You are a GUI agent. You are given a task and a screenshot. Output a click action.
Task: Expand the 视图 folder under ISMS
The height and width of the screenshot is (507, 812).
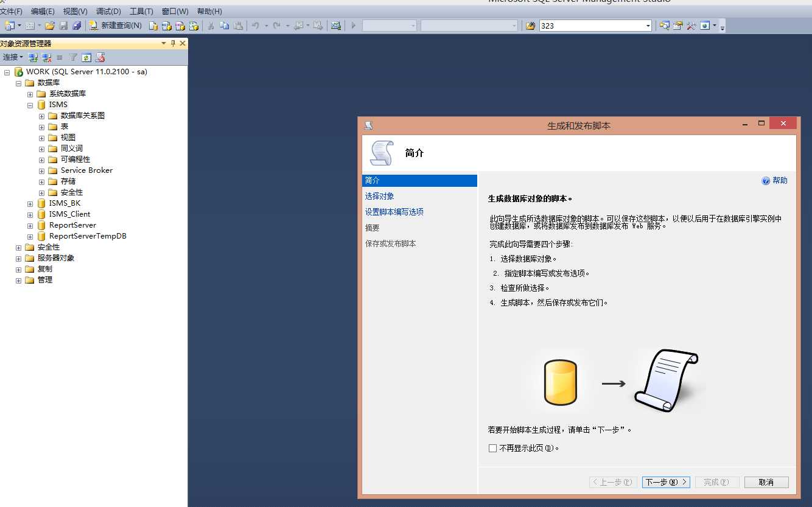pos(41,138)
